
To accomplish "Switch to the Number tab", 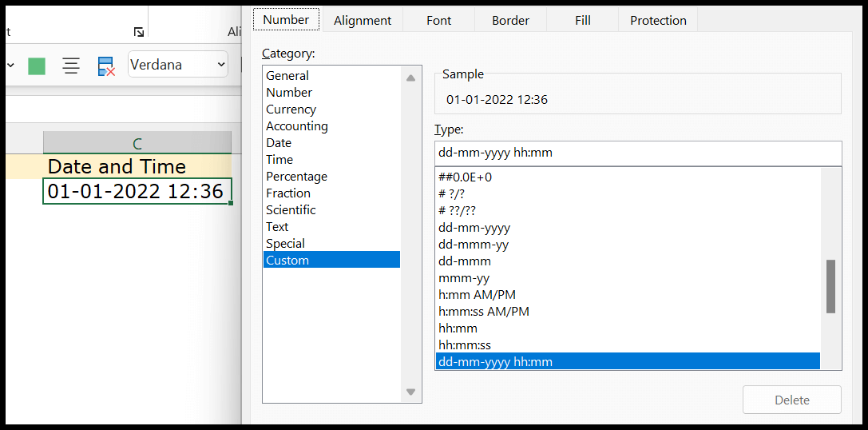I will [286, 20].
